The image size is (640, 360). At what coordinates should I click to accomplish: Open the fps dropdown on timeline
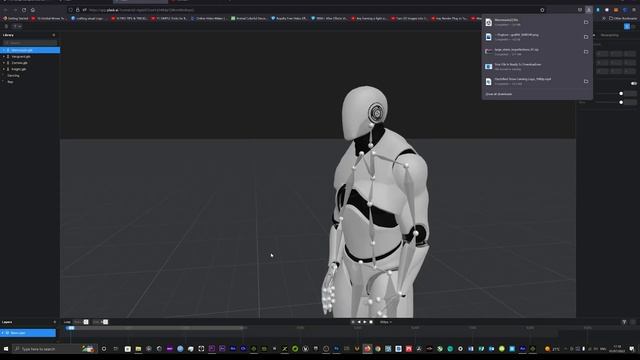tap(385, 322)
